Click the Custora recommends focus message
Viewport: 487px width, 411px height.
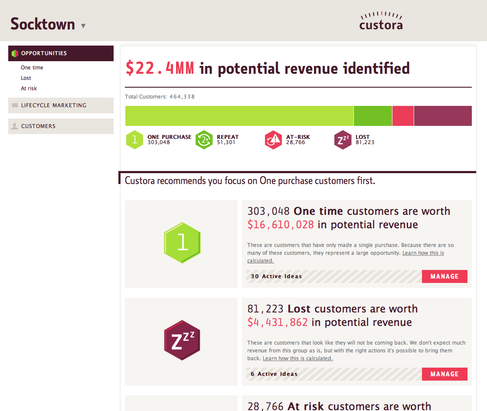coord(250,181)
